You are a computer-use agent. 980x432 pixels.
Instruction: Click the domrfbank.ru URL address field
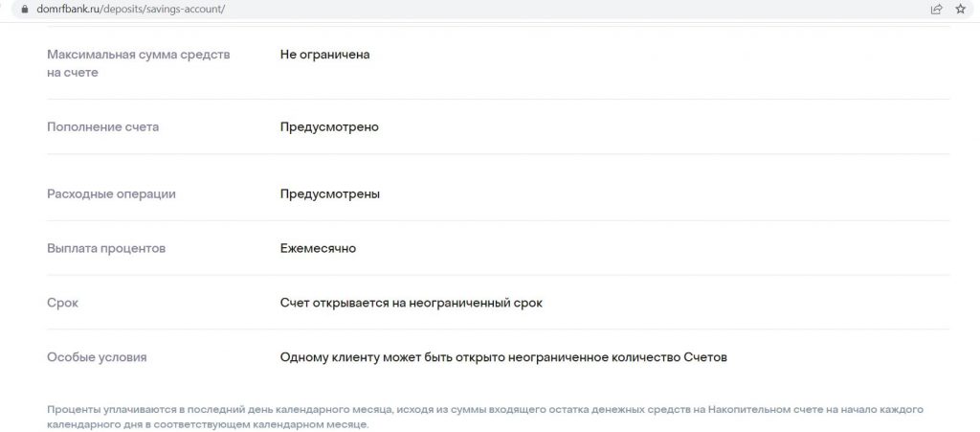[x=475, y=10]
